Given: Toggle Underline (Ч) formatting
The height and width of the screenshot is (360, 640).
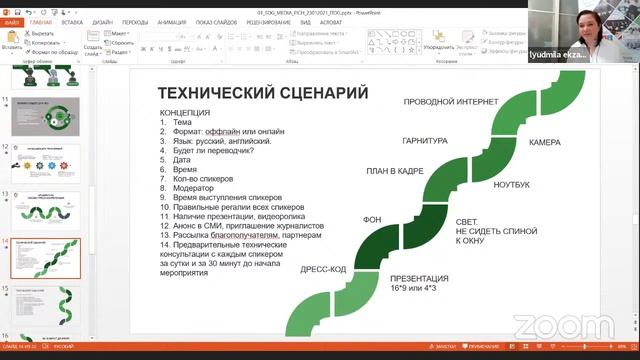Looking at the screenshot, I should point(161,49).
